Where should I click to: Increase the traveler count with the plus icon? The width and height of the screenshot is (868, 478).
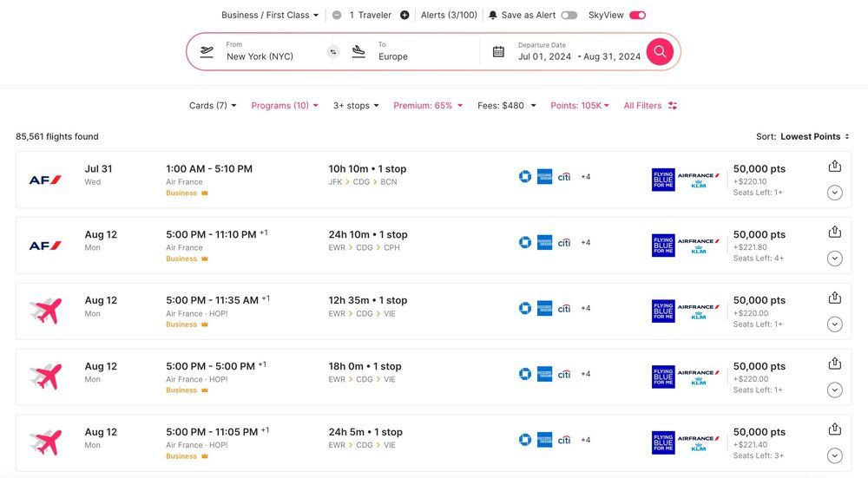point(404,15)
